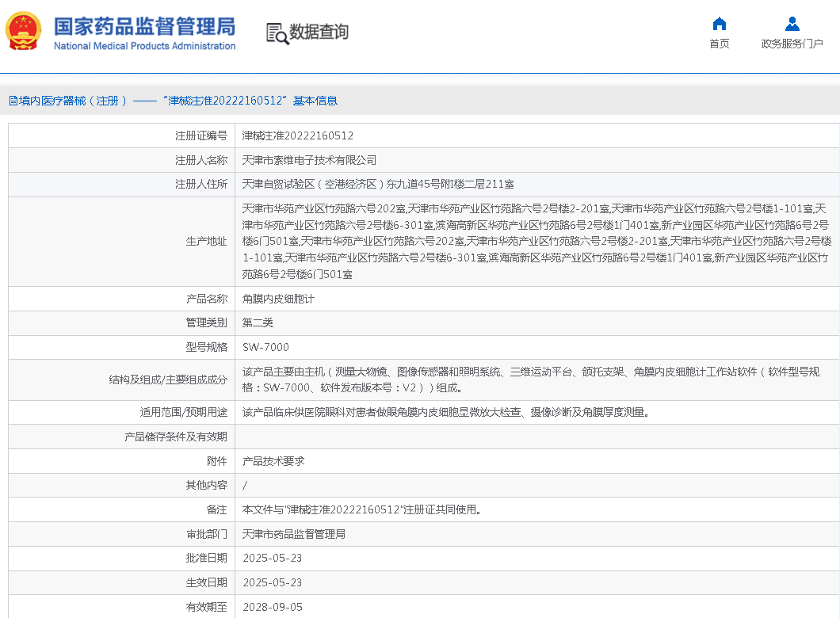This screenshot has width=840, height=618.
Task: Click the 结构及组成/主要组成成分 label
Action: [168, 380]
